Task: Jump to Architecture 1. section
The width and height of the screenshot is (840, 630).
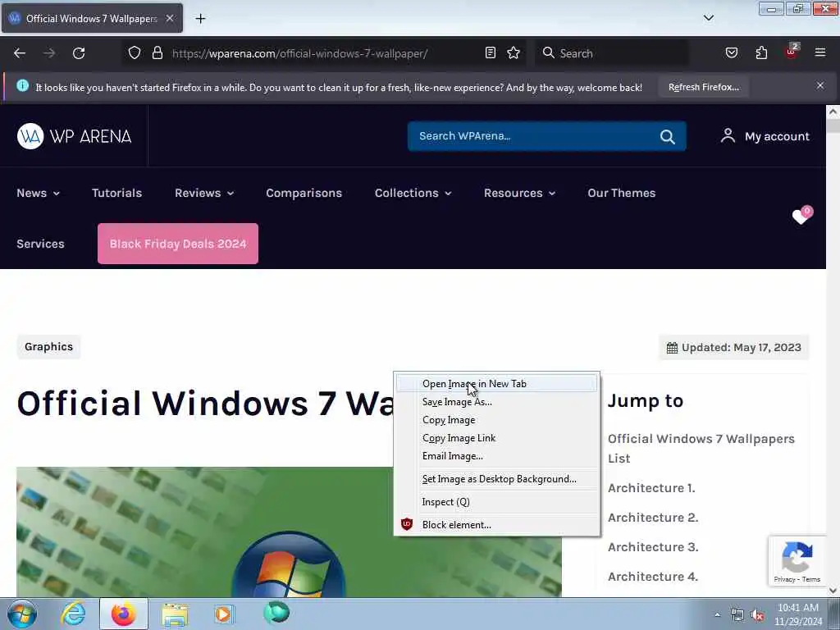Action: click(651, 488)
